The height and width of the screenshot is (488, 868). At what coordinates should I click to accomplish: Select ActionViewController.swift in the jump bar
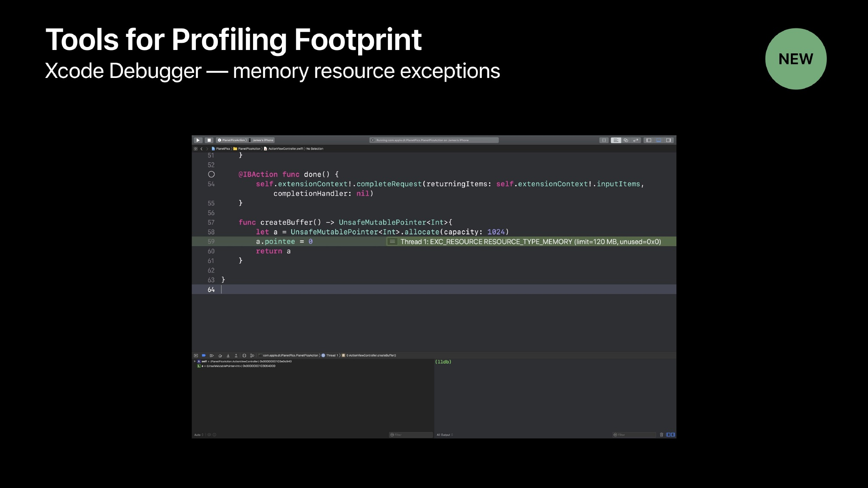click(285, 149)
